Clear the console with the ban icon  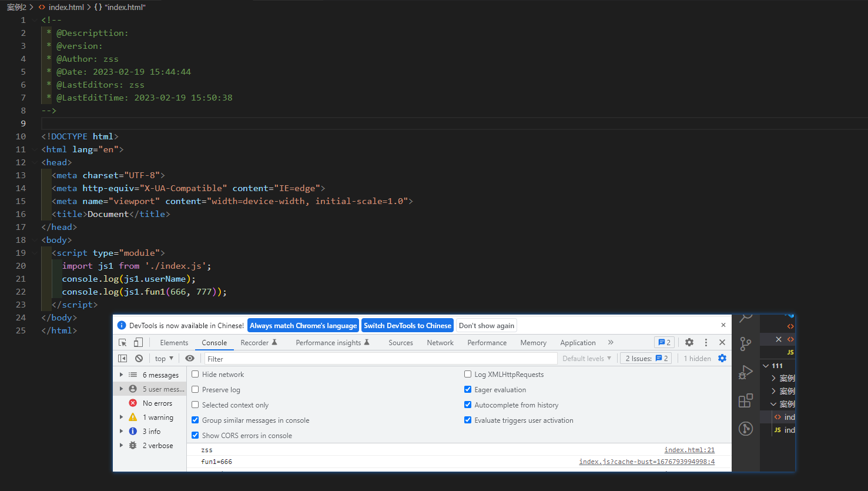coord(139,358)
